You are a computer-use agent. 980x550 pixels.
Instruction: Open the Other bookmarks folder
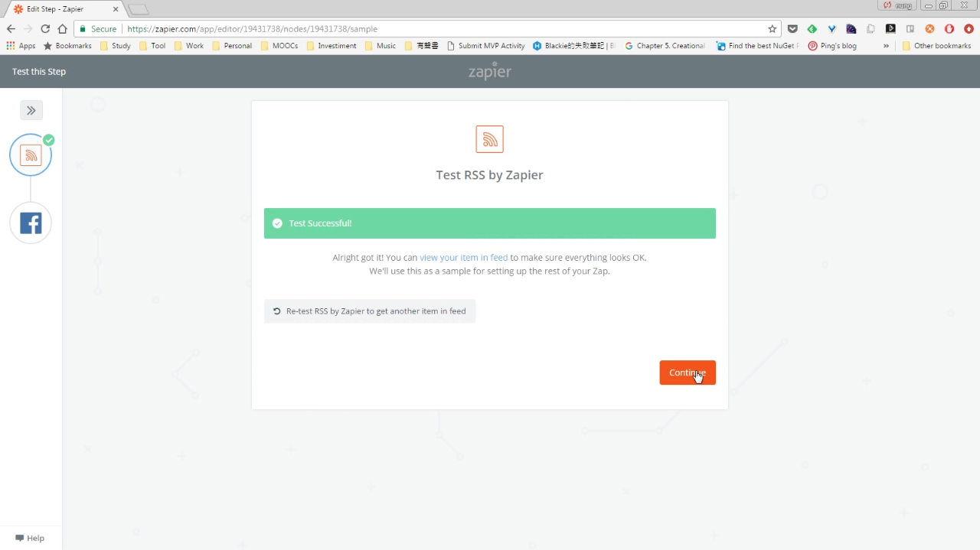tap(936, 46)
